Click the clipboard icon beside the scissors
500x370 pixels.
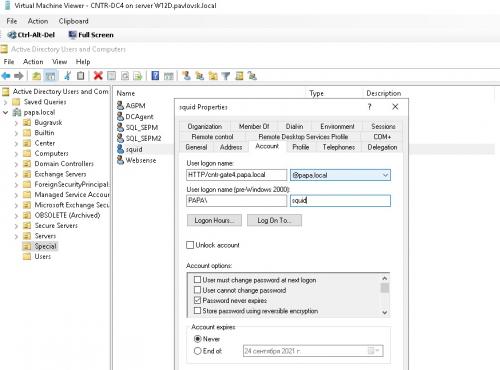[80, 76]
